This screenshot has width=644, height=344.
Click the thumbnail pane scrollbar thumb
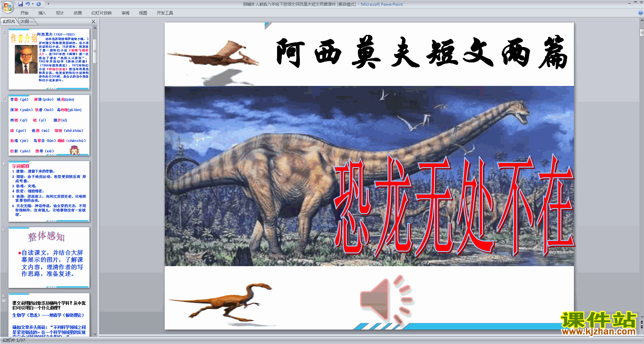[x=95, y=51]
